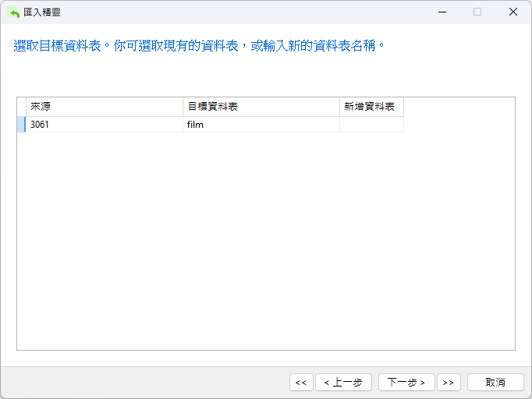Screen dimensions: 532x399
Task: Open the film target table dropdown cell
Action: click(x=261, y=125)
